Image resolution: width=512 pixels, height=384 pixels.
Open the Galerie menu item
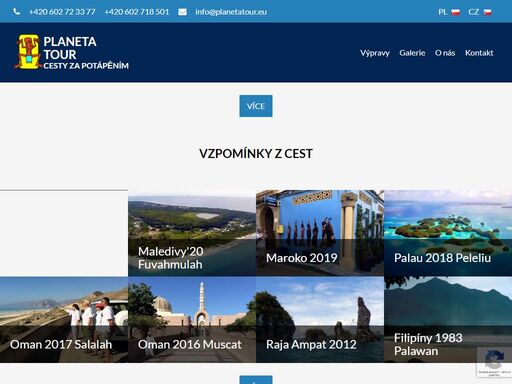point(412,53)
